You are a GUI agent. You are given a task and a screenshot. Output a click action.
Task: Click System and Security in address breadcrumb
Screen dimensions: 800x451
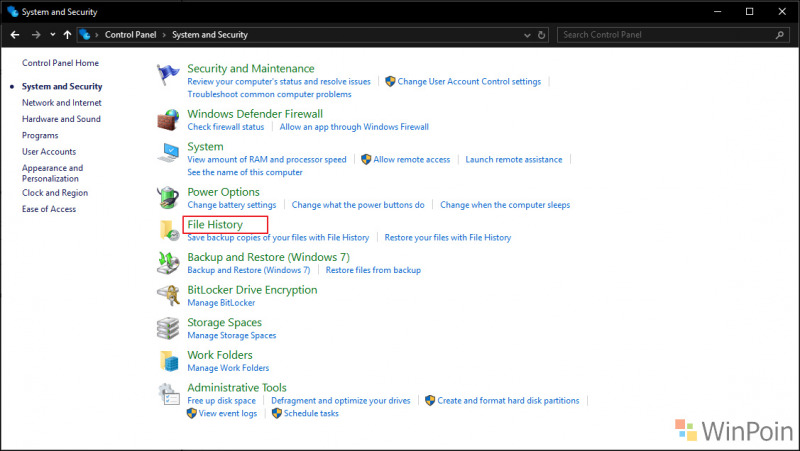pos(210,35)
